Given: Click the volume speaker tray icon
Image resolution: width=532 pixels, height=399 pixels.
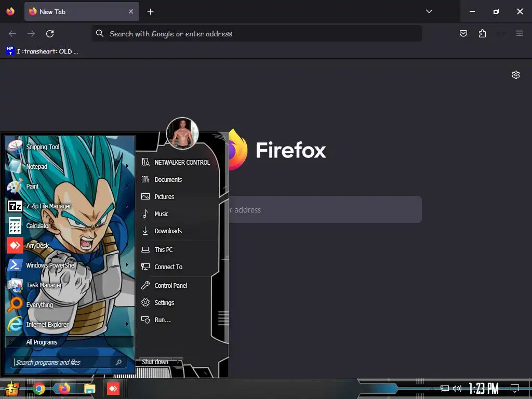Looking at the screenshot, I should click(457, 389).
